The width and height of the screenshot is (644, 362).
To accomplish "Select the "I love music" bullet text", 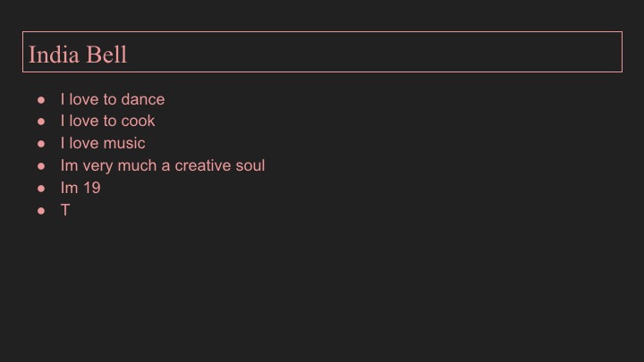I will [x=103, y=143].
